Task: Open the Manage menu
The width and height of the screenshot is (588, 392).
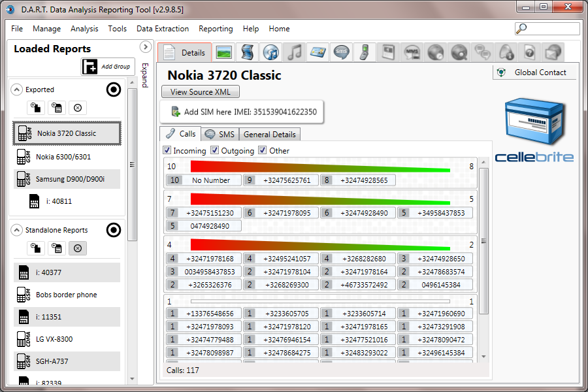Action: coord(46,29)
